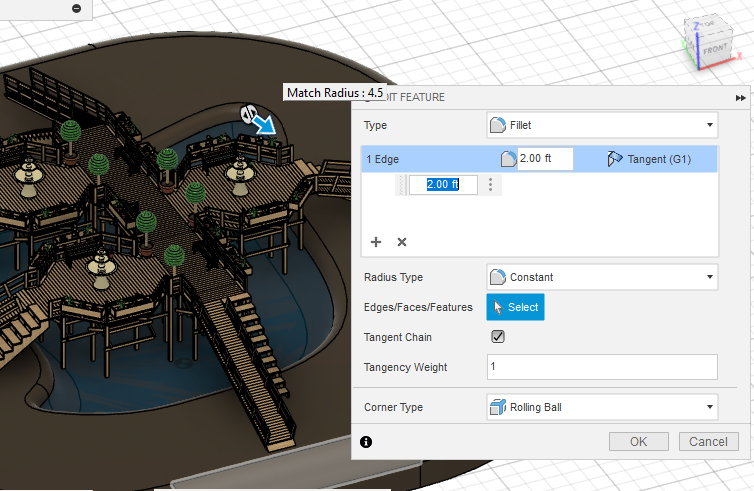Open the Corner Type dropdown showing Rolling Ball
754x491 pixels.
point(602,407)
